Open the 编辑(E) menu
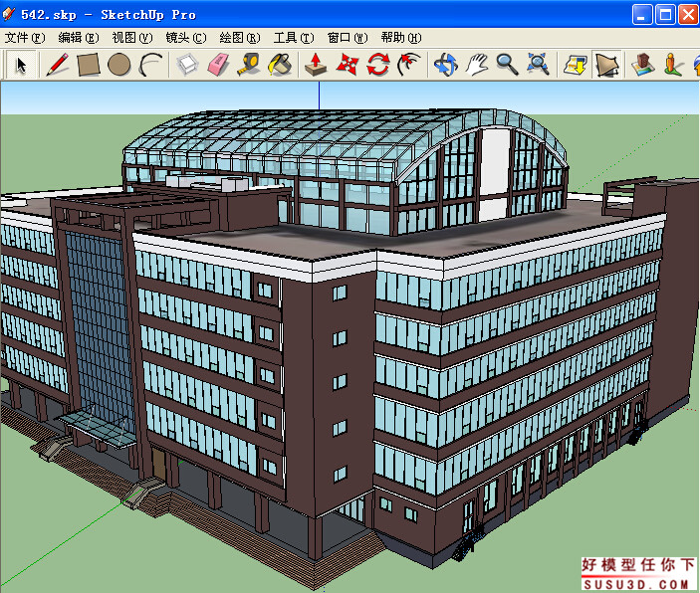 (x=79, y=38)
